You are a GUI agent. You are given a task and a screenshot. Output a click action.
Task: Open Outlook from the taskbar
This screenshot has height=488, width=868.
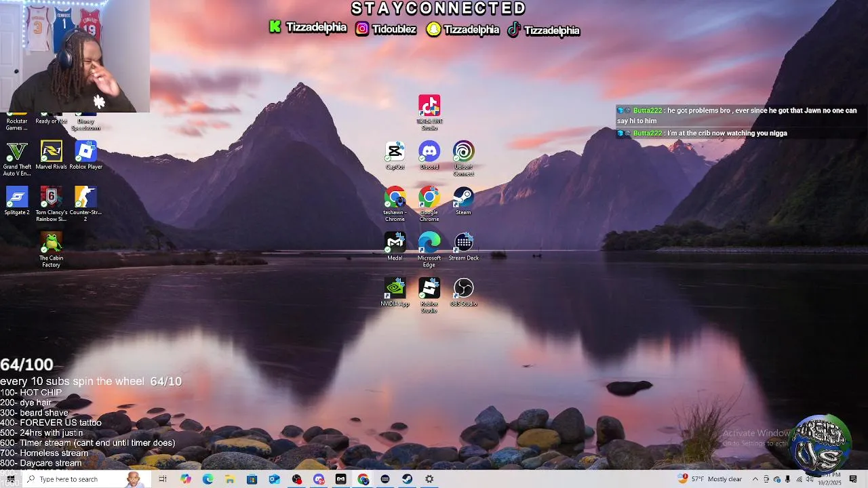[274, 479]
